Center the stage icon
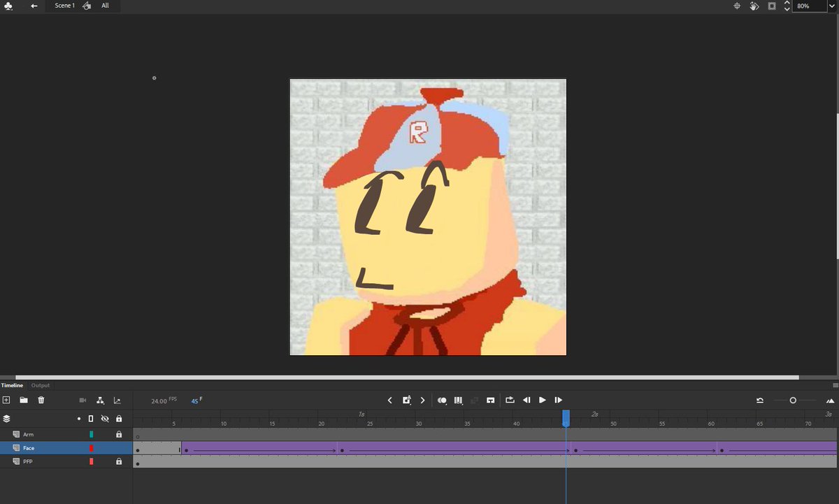The width and height of the screenshot is (839, 504). click(737, 6)
